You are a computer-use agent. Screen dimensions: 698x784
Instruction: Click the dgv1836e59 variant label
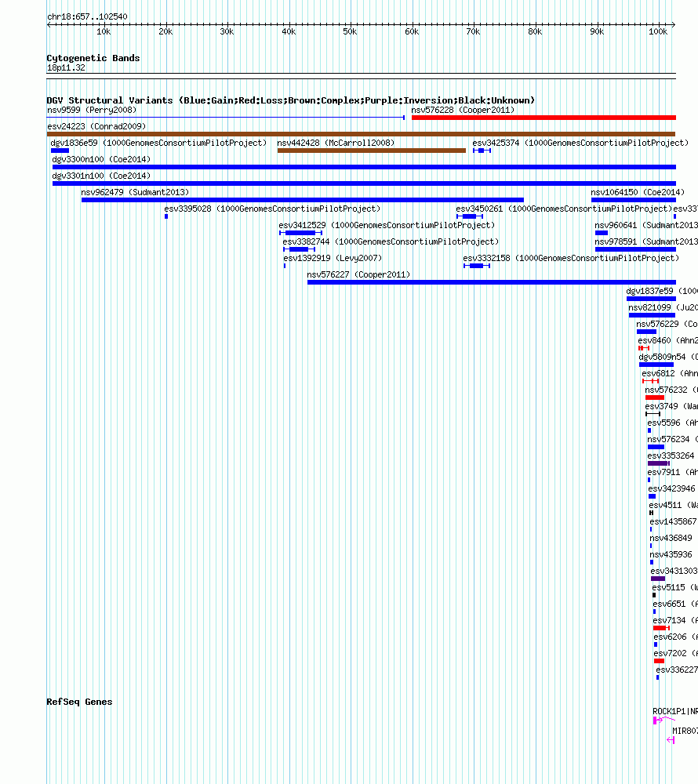(158, 143)
